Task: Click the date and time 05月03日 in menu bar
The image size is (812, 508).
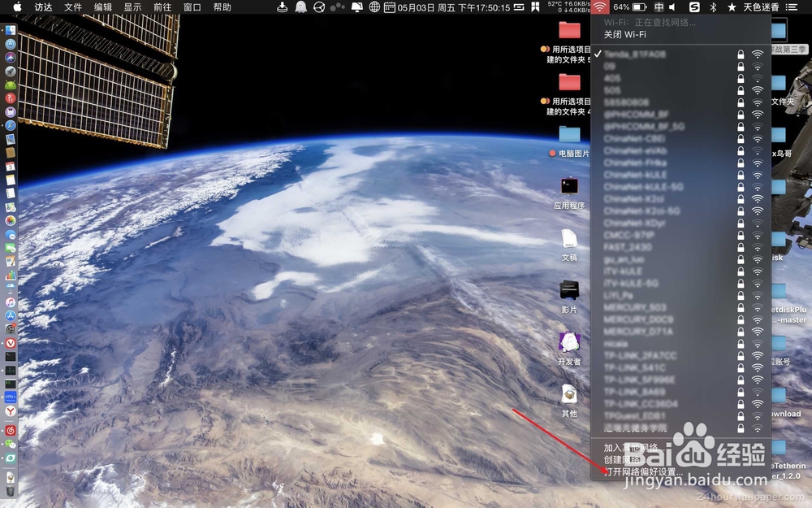Action: (454, 7)
